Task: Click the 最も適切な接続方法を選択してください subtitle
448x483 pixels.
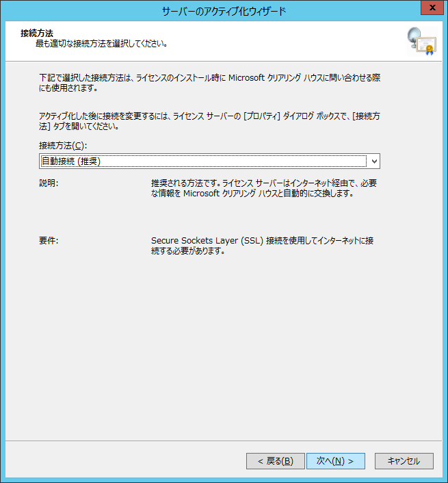Action: click(102, 44)
